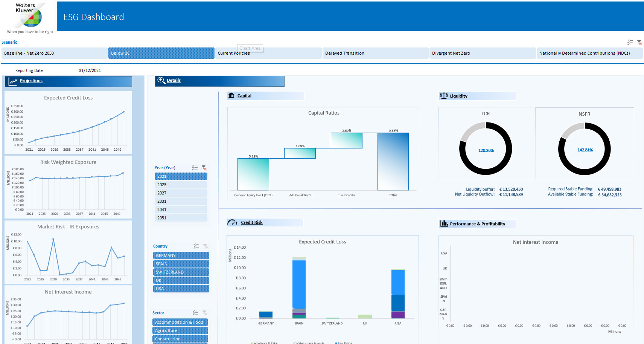The height and width of the screenshot is (344, 644).
Task: Click the magnifier icon beside Details
Action: 161,80
